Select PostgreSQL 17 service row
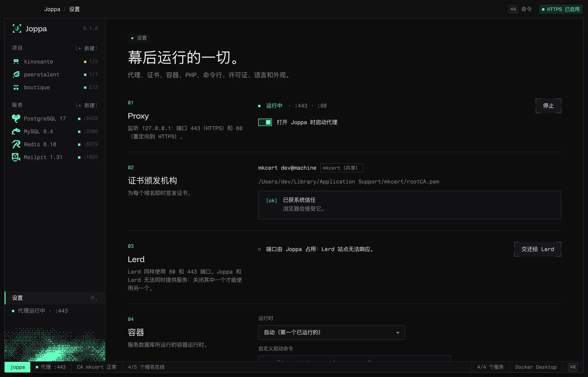Viewport: 588px width, 377px height. [55, 118]
